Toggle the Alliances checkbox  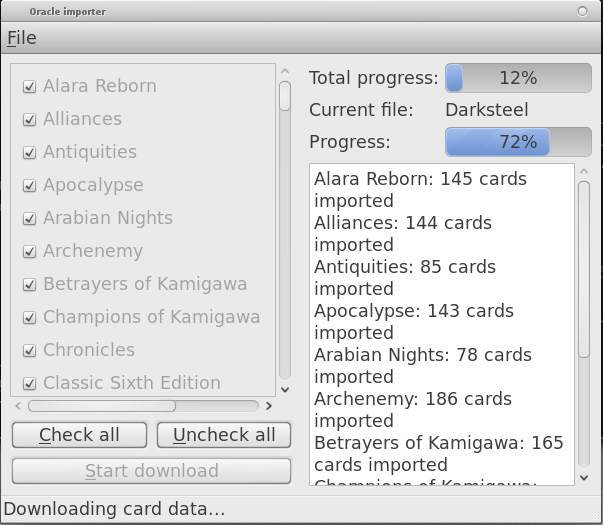[x=30, y=119]
